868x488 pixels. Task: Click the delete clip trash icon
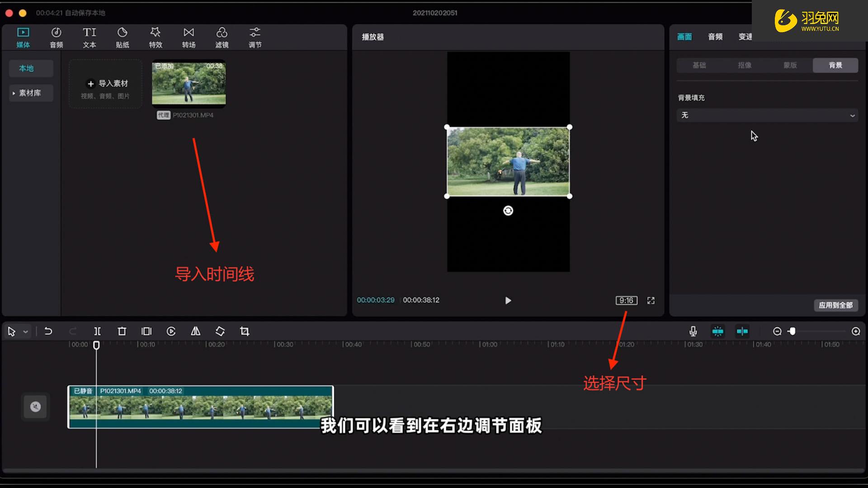[122, 332]
